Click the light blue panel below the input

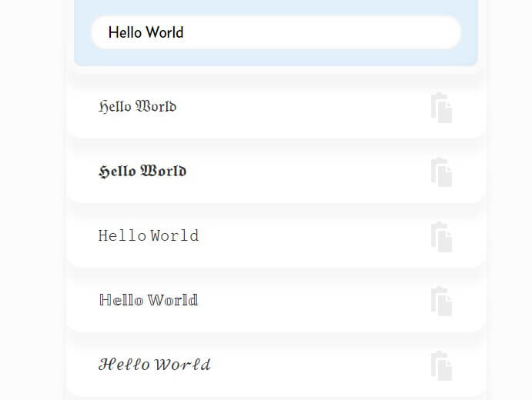tap(276, 57)
